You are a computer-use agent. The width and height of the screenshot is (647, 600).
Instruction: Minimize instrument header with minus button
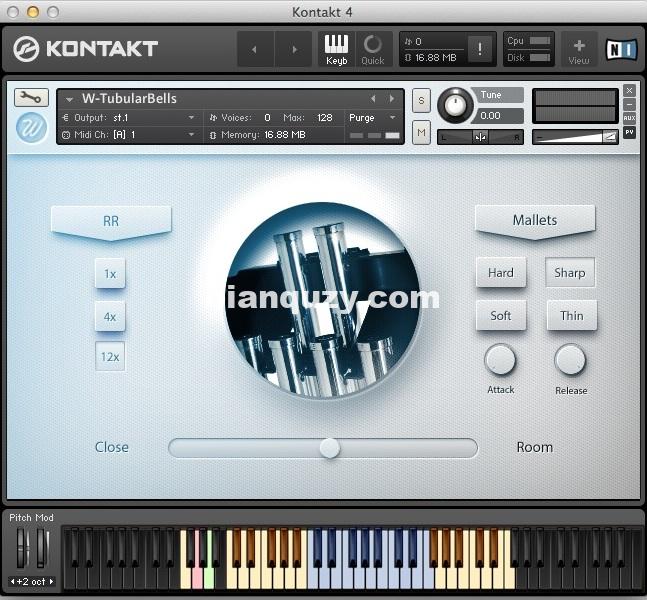click(629, 104)
